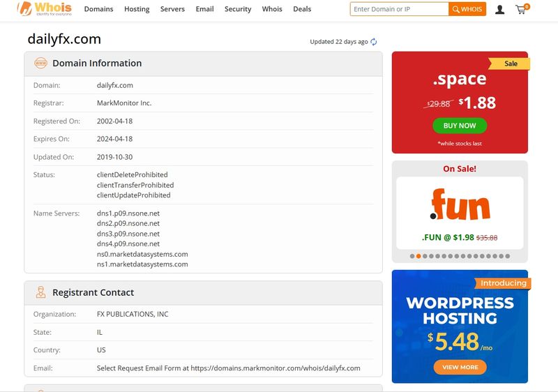
Task: Select organization FX PUBLICATIONS, INC
Action: click(x=133, y=314)
